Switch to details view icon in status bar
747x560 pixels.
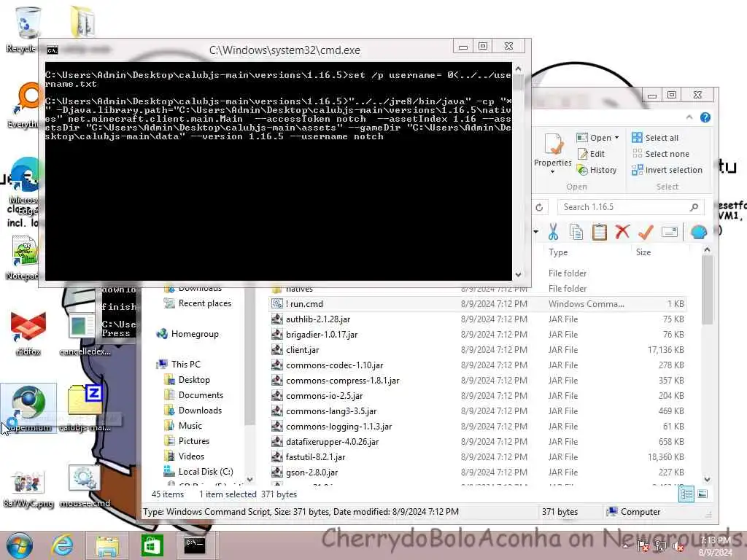tap(686, 494)
